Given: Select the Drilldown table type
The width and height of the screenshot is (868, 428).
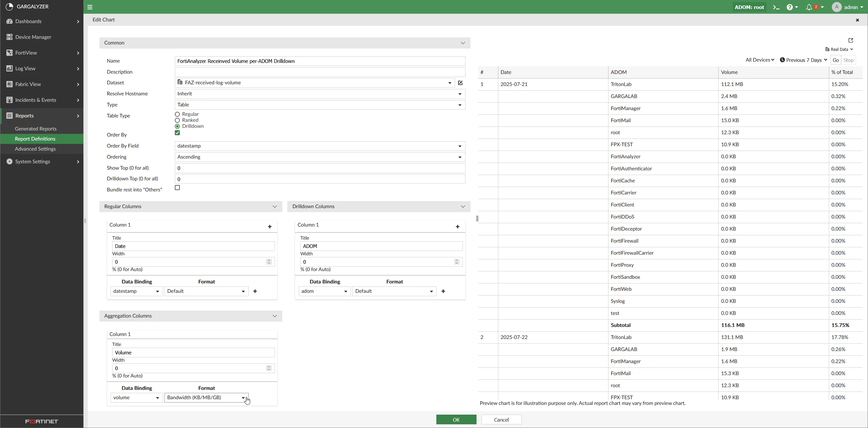Looking at the screenshot, I should 177,126.
